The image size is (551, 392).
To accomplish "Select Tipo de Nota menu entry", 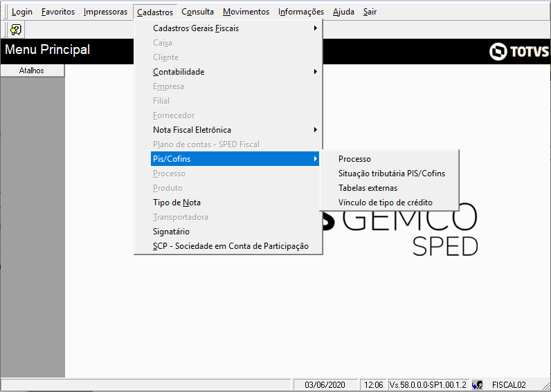I will (x=235, y=203).
